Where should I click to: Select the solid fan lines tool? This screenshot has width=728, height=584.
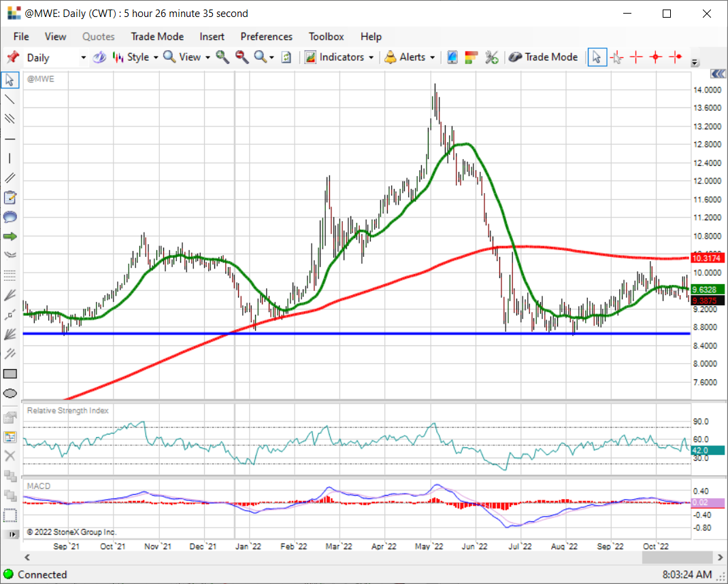click(x=10, y=334)
